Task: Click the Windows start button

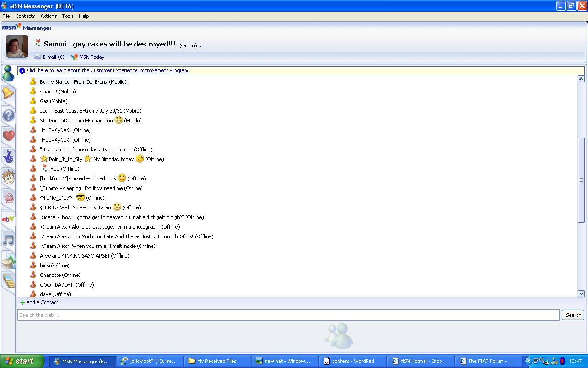Action: pyautogui.click(x=22, y=361)
